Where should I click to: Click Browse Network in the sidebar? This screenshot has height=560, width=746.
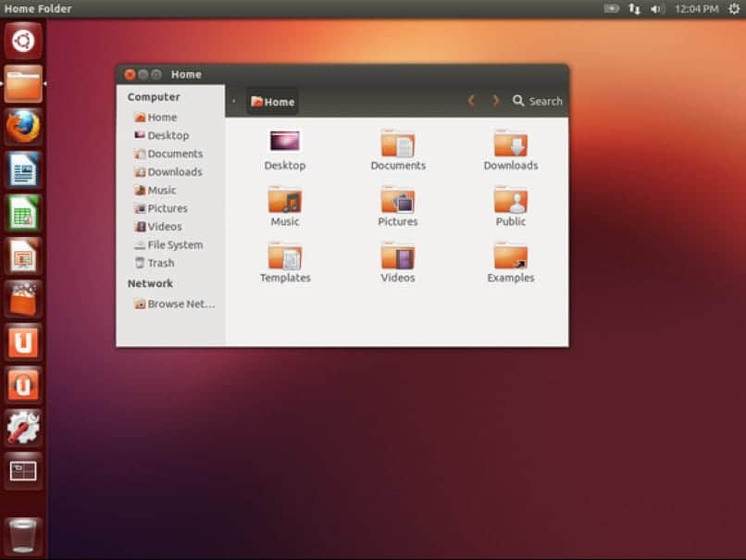[x=180, y=304]
